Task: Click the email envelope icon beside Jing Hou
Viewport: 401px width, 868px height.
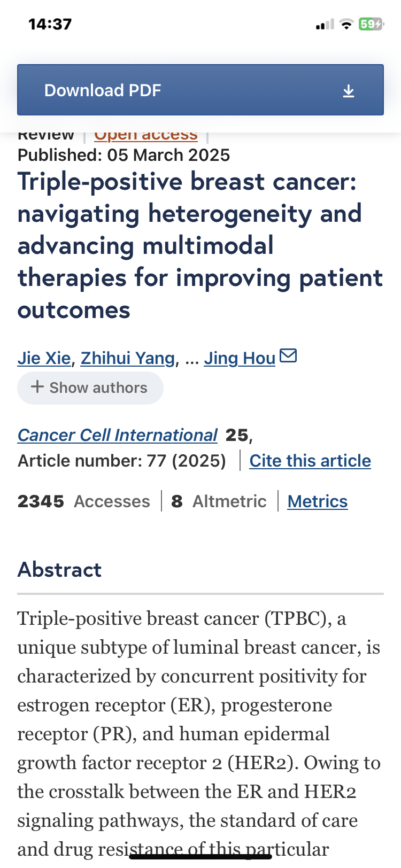Action: click(288, 355)
